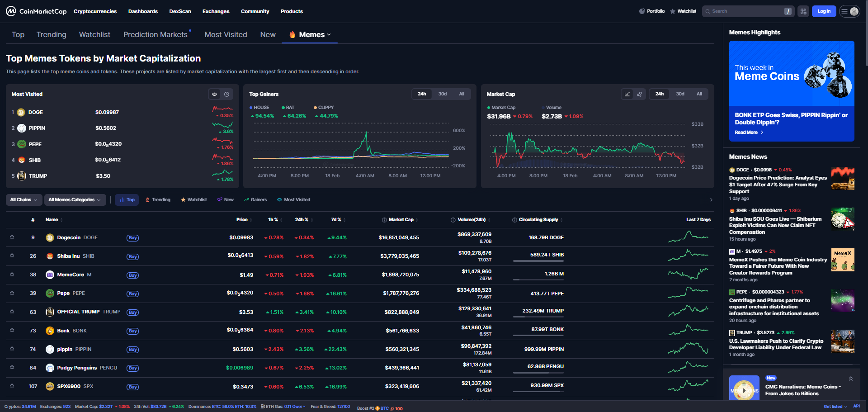Play CMC Narratives Meme Coins video

pyautogui.click(x=744, y=390)
